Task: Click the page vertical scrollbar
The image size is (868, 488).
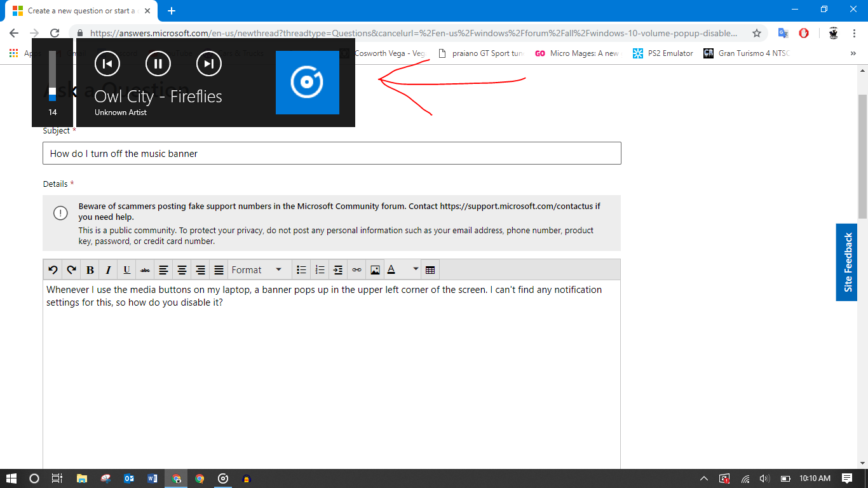Action: 862,156
